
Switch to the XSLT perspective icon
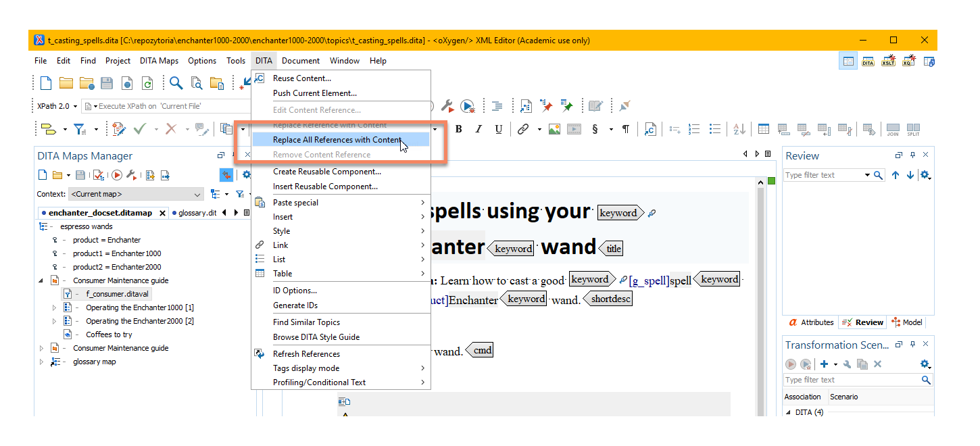click(888, 61)
